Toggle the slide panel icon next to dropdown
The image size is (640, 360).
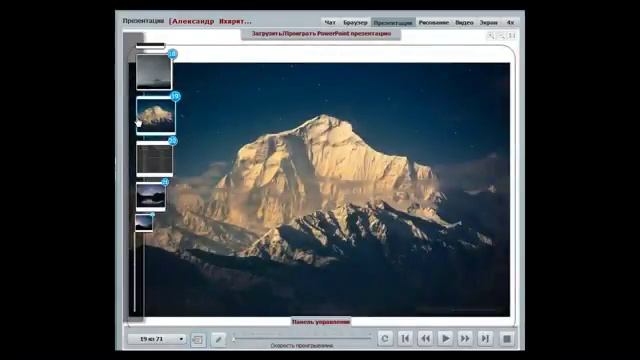[x=198, y=339]
